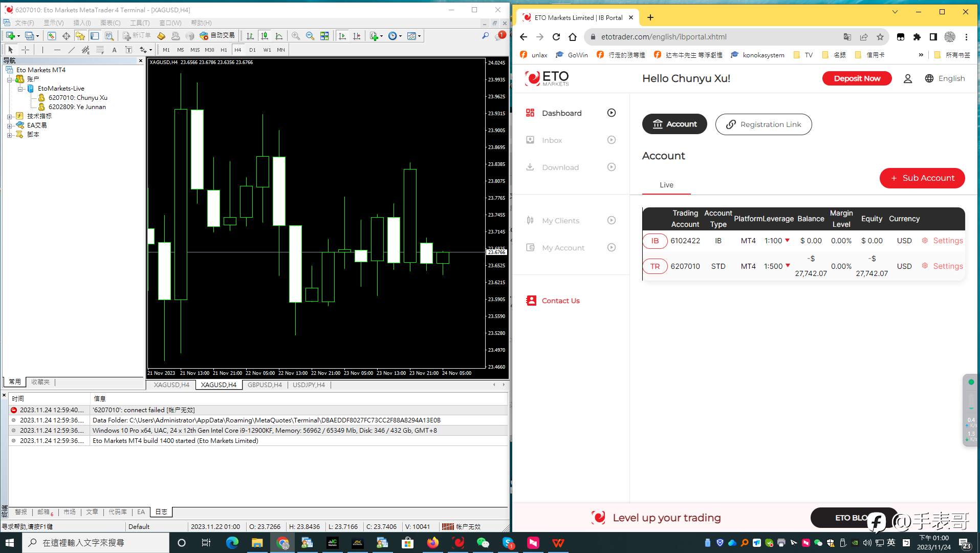Image resolution: width=980 pixels, height=553 pixels.
Task: Set timeframe to MN
Action: coord(281,50)
